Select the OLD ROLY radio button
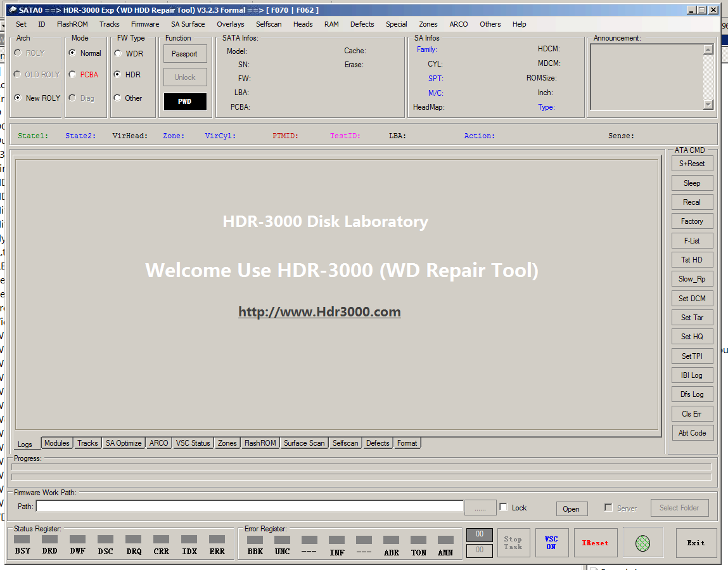The height and width of the screenshot is (570, 728). 18,74
